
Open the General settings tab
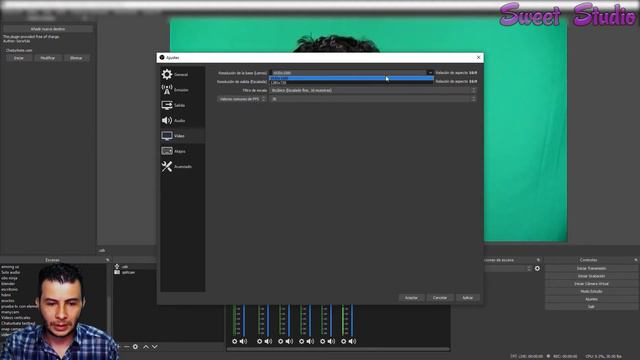[x=182, y=74]
